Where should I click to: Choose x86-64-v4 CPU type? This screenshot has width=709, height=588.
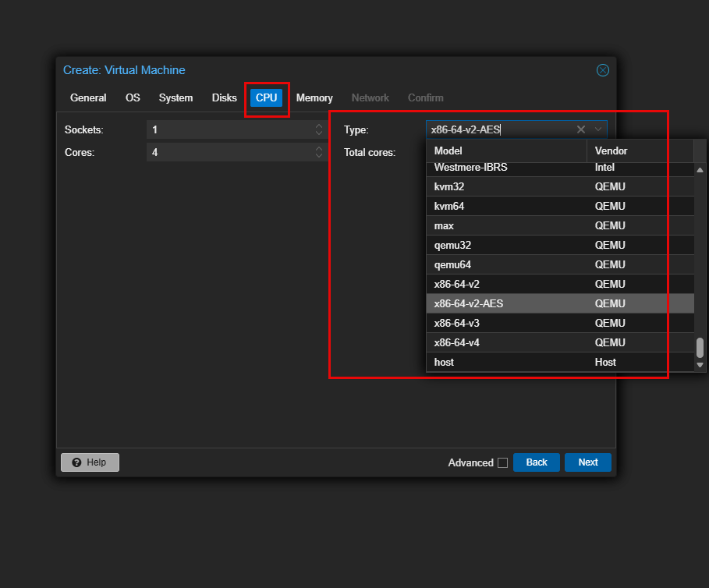pos(560,342)
